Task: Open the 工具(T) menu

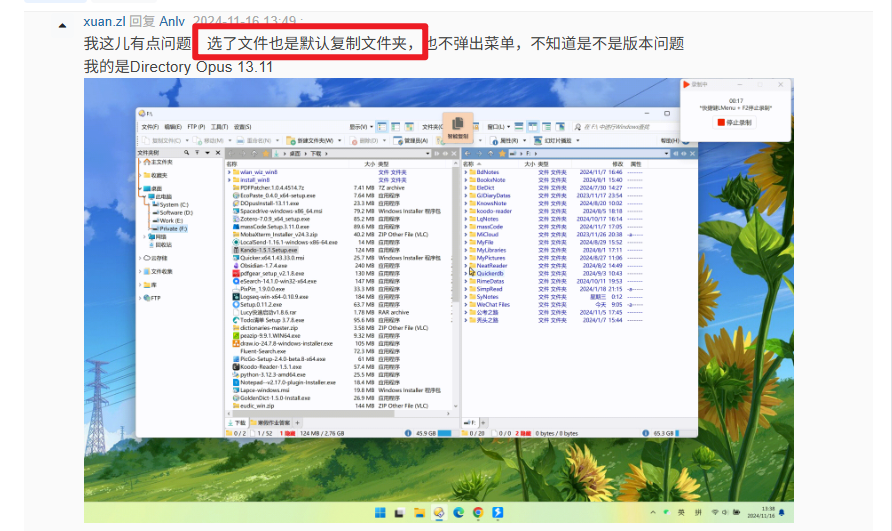Action: coord(220,127)
